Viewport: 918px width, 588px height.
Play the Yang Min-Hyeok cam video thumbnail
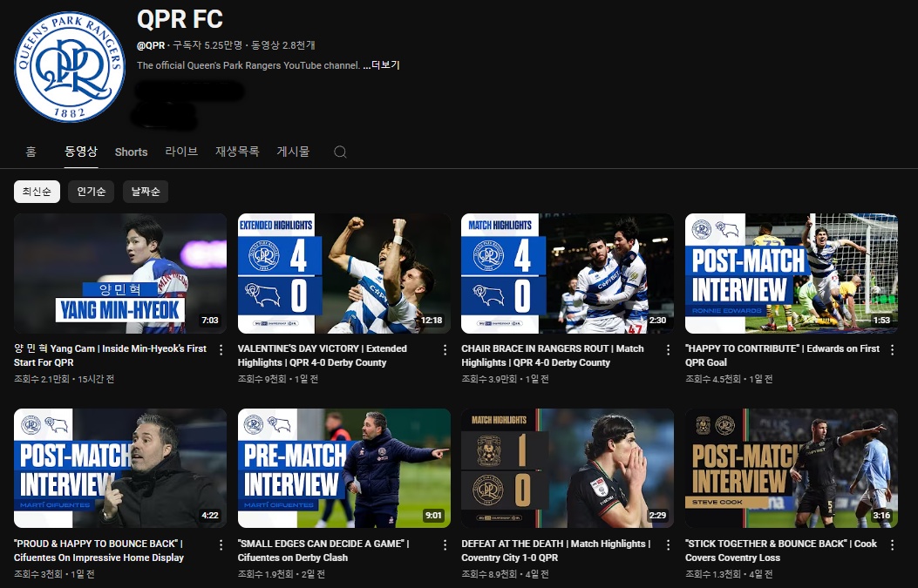119,273
